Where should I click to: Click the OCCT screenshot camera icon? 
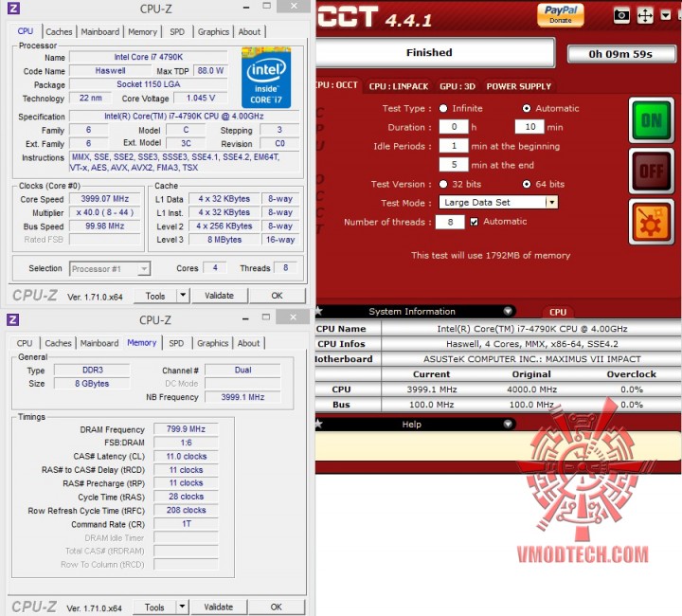point(621,16)
